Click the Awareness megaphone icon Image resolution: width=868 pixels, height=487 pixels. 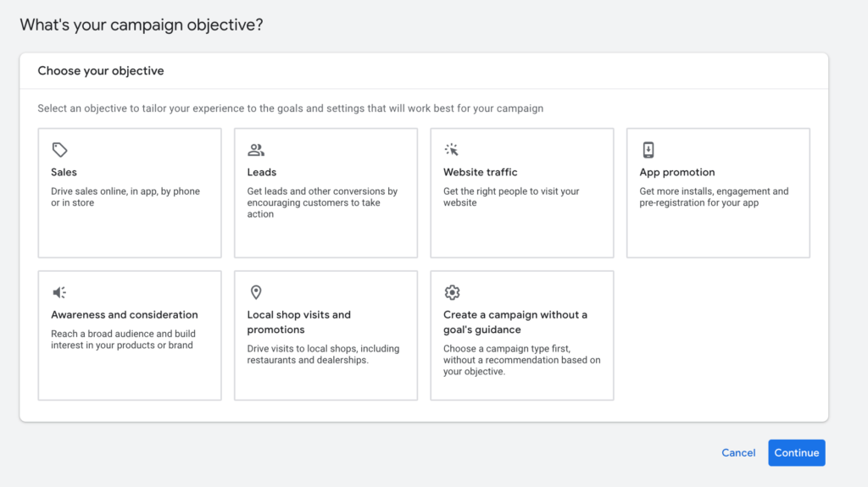pos(59,292)
